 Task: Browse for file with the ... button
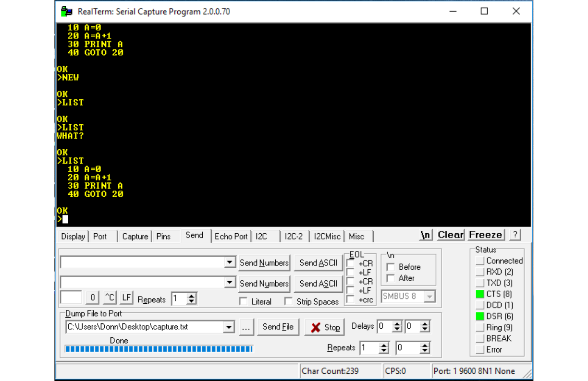point(246,327)
